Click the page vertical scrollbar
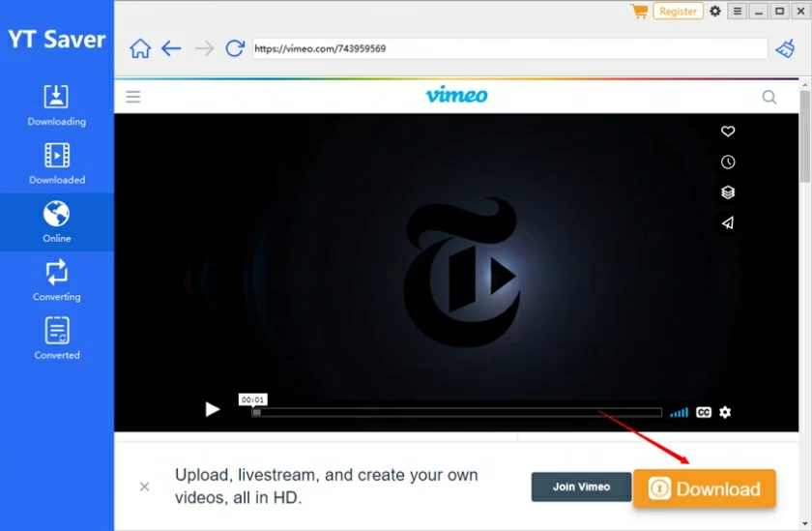 804,136
